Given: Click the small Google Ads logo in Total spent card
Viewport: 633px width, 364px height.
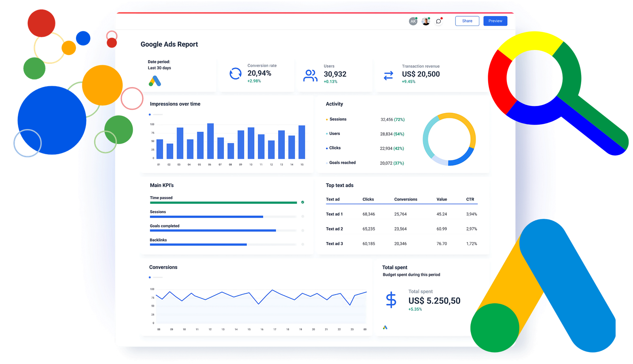Looking at the screenshot, I should tap(385, 328).
